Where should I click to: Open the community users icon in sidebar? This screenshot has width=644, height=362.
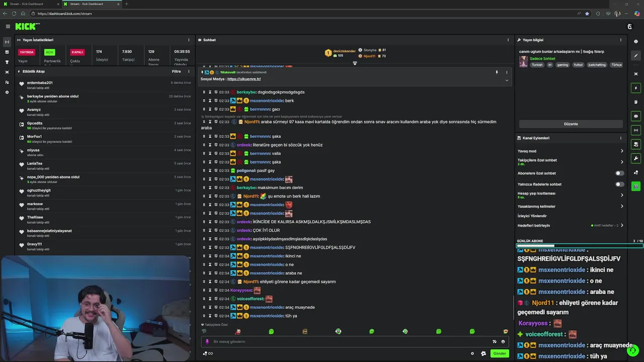(7, 82)
